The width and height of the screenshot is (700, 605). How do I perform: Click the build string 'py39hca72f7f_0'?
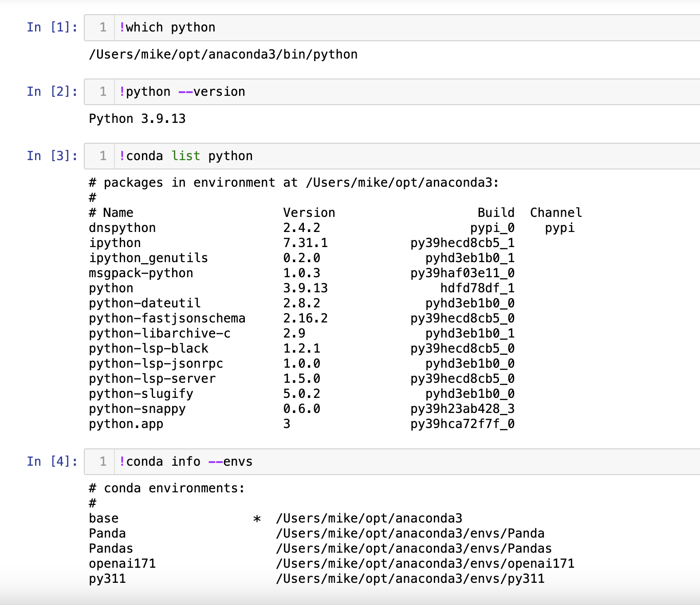(463, 424)
